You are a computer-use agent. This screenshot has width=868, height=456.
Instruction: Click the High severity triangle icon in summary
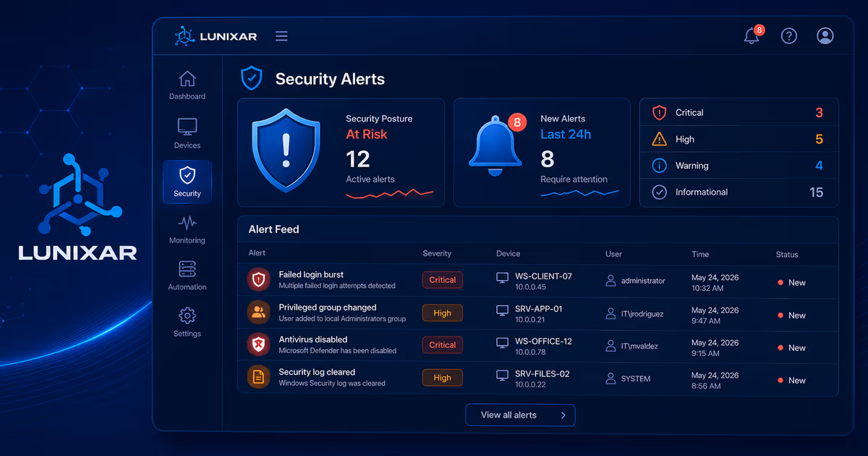pos(659,139)
